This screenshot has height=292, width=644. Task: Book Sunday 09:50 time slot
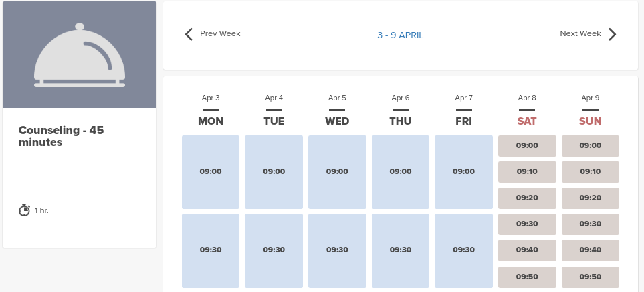coord(590,276)
